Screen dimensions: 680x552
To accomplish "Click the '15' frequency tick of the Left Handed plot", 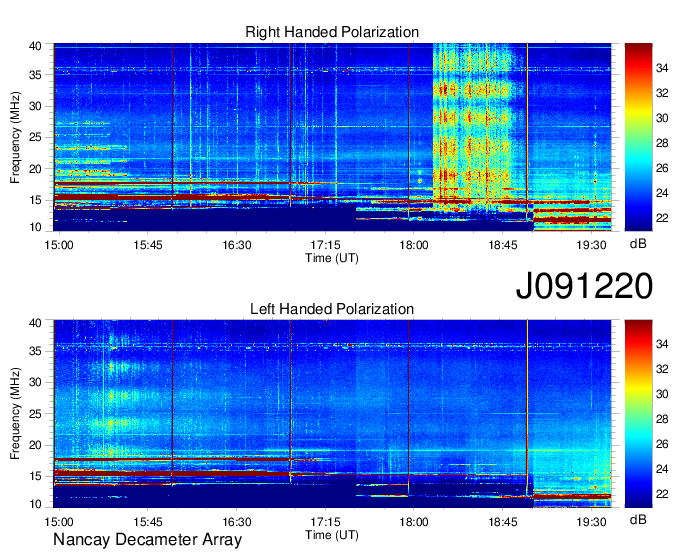I will (x=35, y=477).
